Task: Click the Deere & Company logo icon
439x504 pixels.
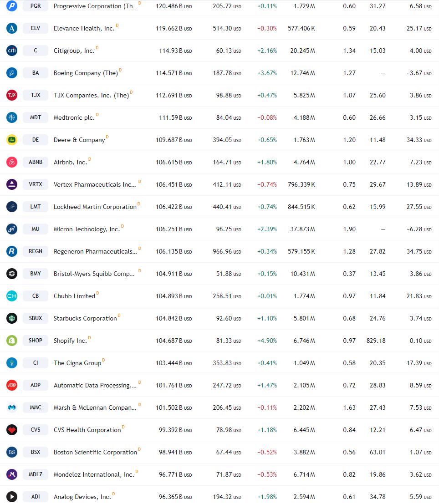Action: click(x=12, y=140)
